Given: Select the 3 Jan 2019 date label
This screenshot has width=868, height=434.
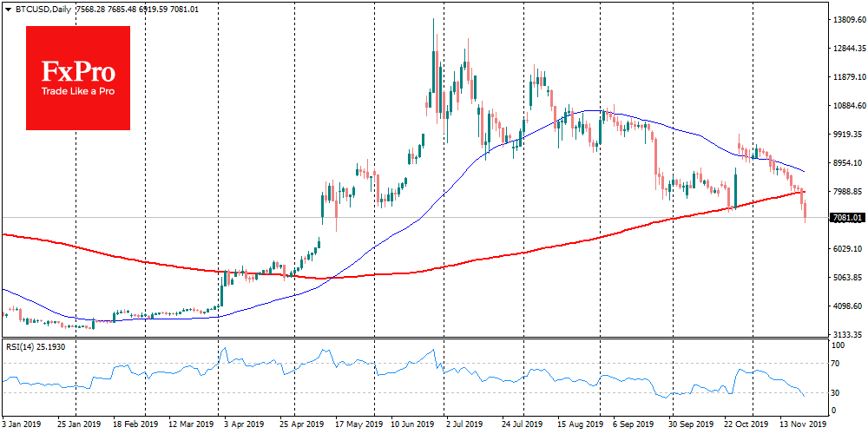Looking at the screenshot, I should (23, 426).
